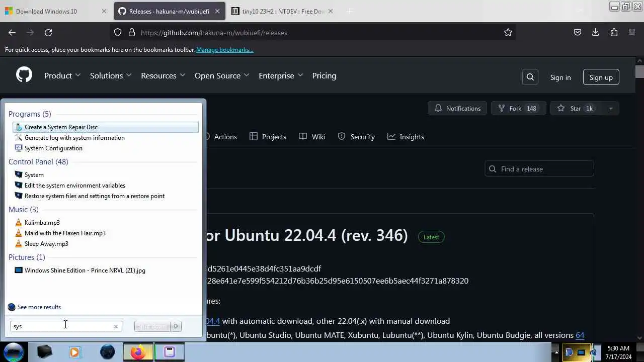Screen dimensions: 644x362
Task: Open the Security repository tab
Action: [356, 137]
